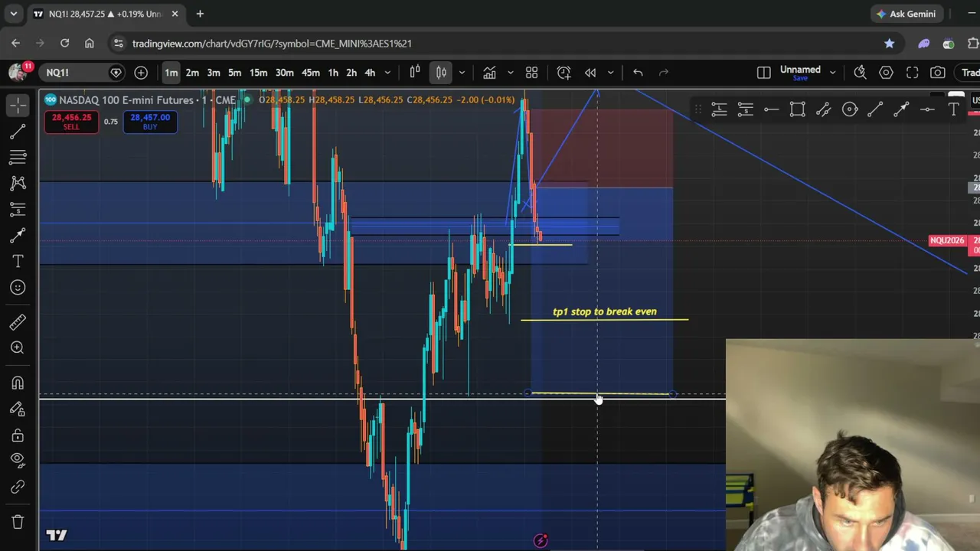The width and height of the screenshot is (980, 551).
Task: Undo the last chart action
Action: click(x=638, y=73)
